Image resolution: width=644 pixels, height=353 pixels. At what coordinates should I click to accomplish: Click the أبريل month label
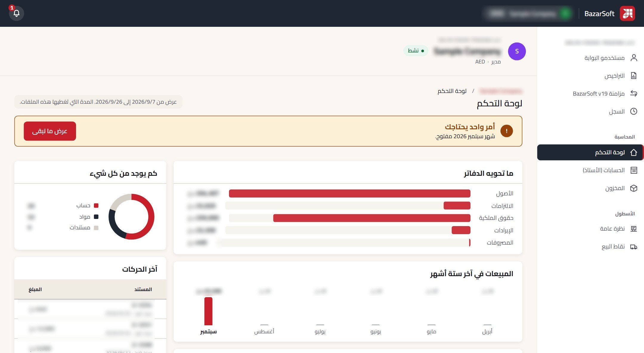487,332
